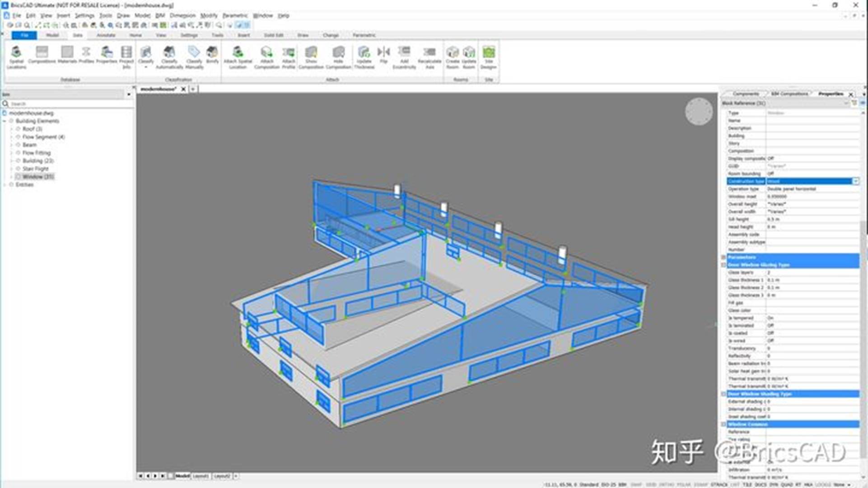Open the Materials library icon
Viewport: 868px width, 488px height.
[67, 55]
